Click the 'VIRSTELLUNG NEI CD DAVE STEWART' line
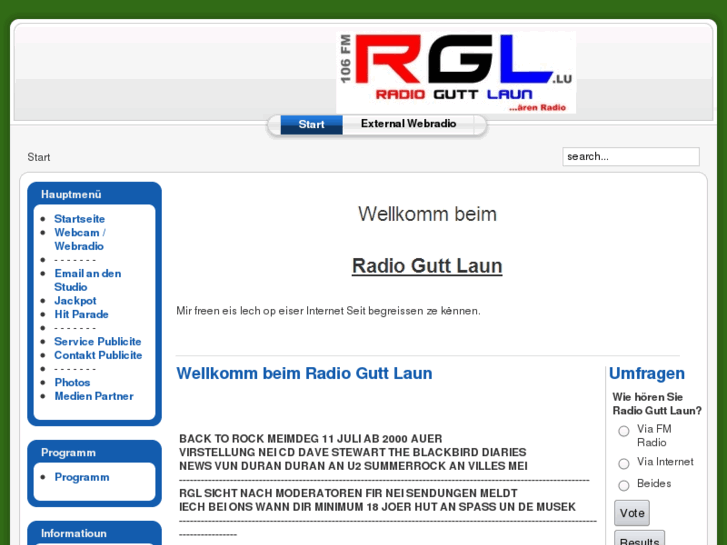 [352, 452]
